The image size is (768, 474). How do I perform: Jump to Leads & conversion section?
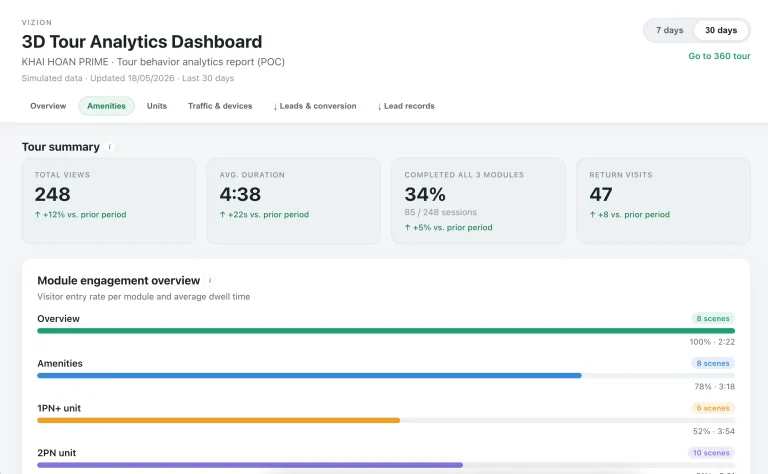(315, 106)
